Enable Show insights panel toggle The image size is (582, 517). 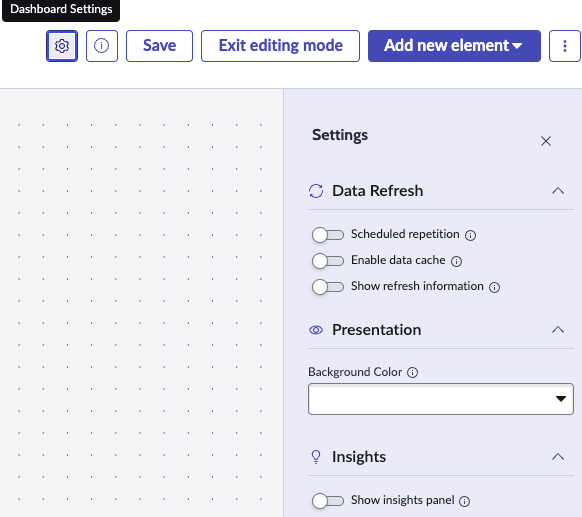(x=328, y=501)
